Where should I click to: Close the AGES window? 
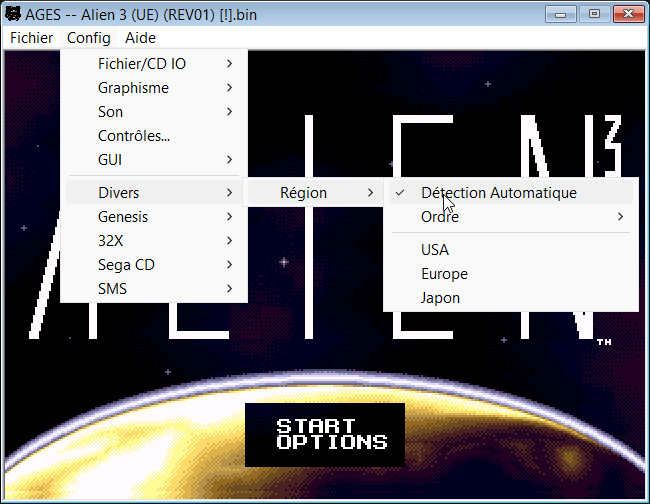628,15
